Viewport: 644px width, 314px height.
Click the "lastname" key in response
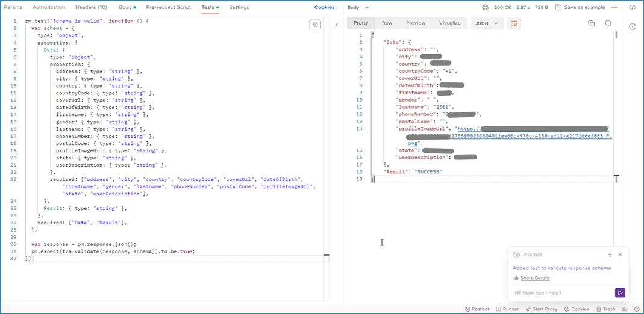point(412,107)
